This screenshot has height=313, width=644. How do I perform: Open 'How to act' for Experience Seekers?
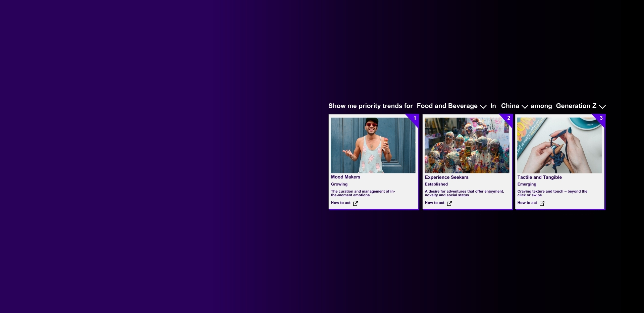coord(434,203)
